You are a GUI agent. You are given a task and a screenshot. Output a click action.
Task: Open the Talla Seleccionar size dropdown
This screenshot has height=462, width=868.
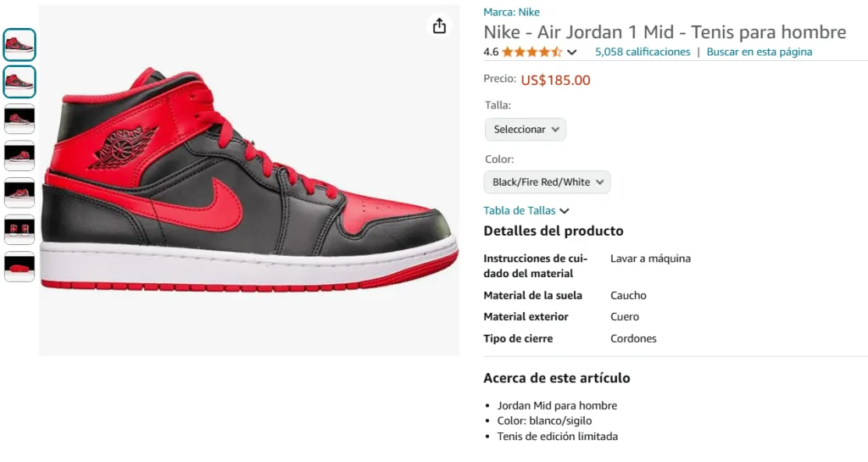526,130
